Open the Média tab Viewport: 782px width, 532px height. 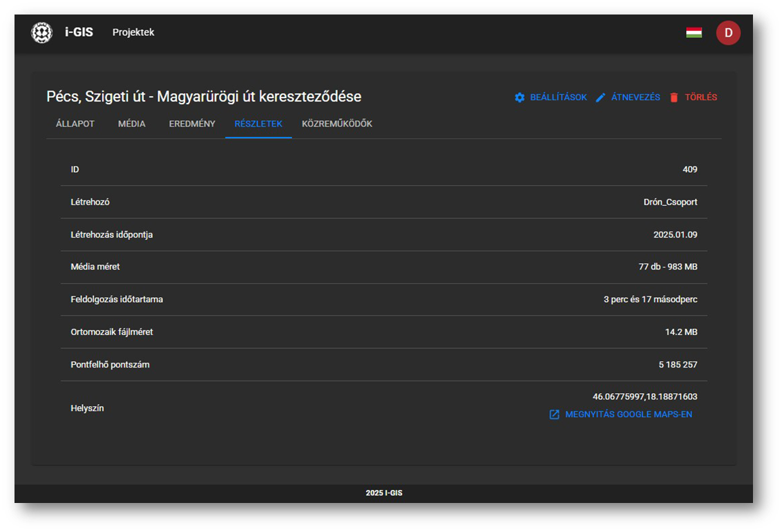(132, 124)
